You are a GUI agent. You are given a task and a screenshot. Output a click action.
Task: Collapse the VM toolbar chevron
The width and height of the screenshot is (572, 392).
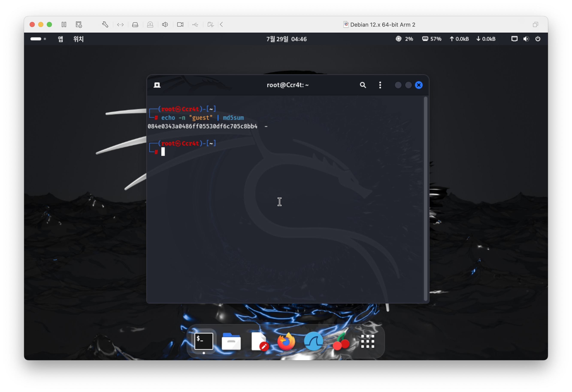tap(221, 25)
